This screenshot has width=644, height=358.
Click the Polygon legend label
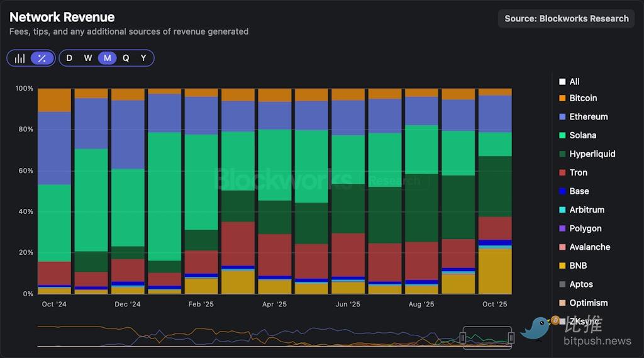[585, 229]
